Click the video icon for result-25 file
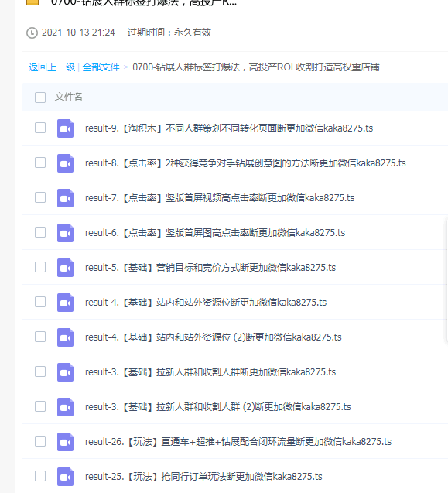 (66, 477)
